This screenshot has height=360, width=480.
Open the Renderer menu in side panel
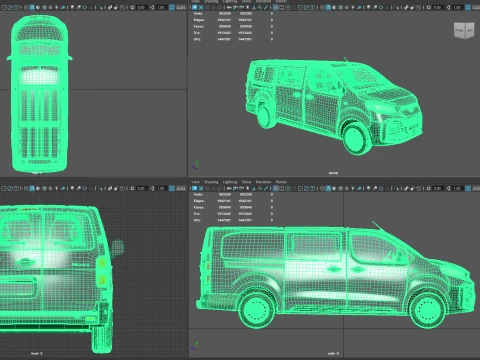(x=263, y=182)
